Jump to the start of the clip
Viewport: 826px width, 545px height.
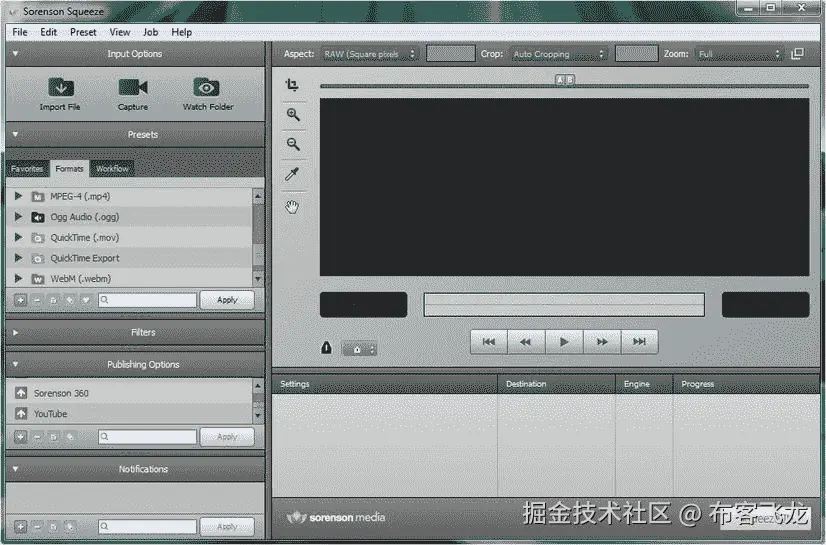[489, 342]
